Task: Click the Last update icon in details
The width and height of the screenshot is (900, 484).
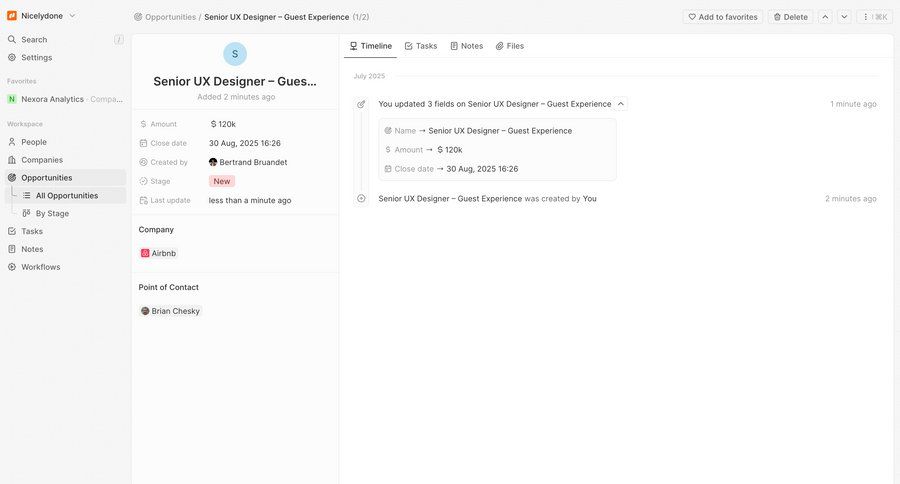Action: point(143,200)
